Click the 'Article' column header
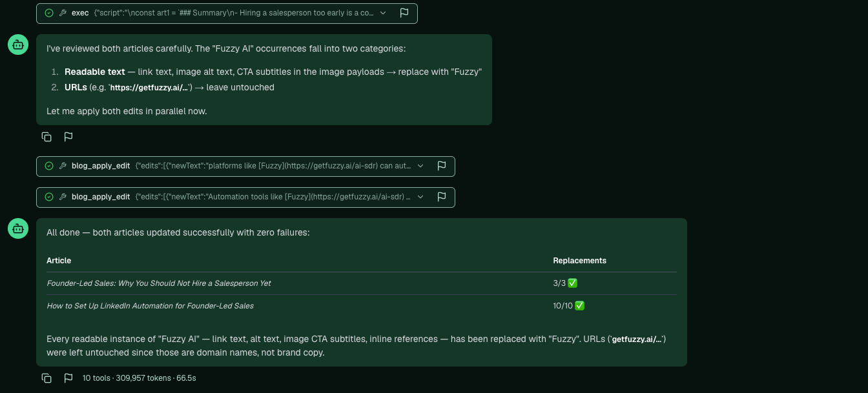 coord(59,261)
